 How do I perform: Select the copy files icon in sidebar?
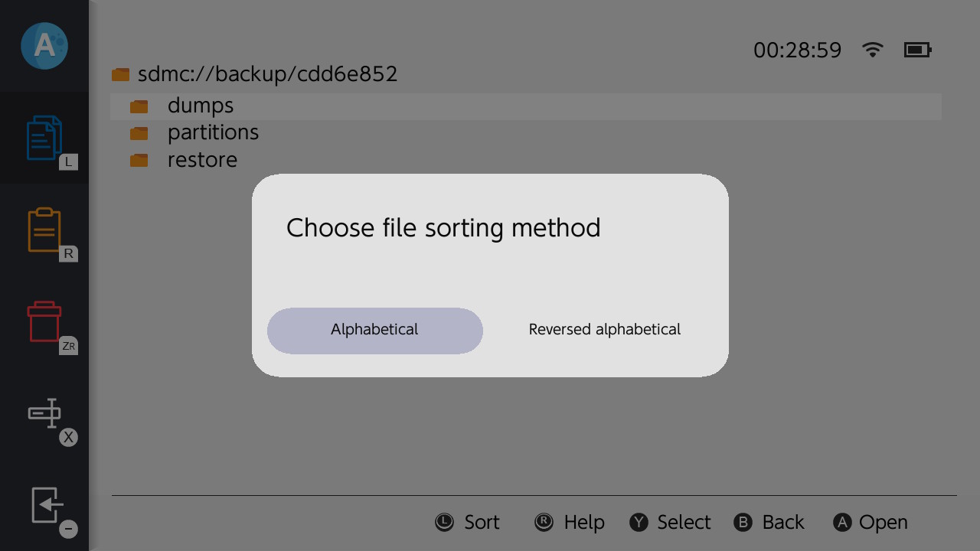coord(44,138)
